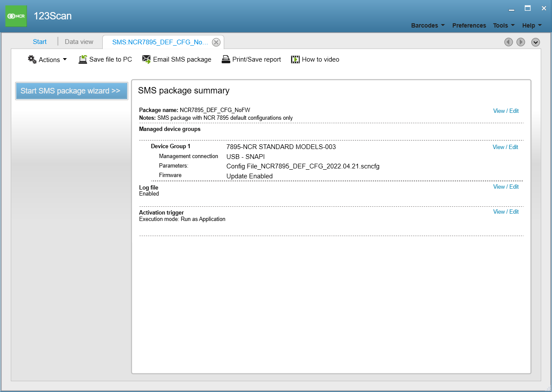This screenshot has height=392, width=552.
Task: Close the 123Scan window
Action: [544, 8]
